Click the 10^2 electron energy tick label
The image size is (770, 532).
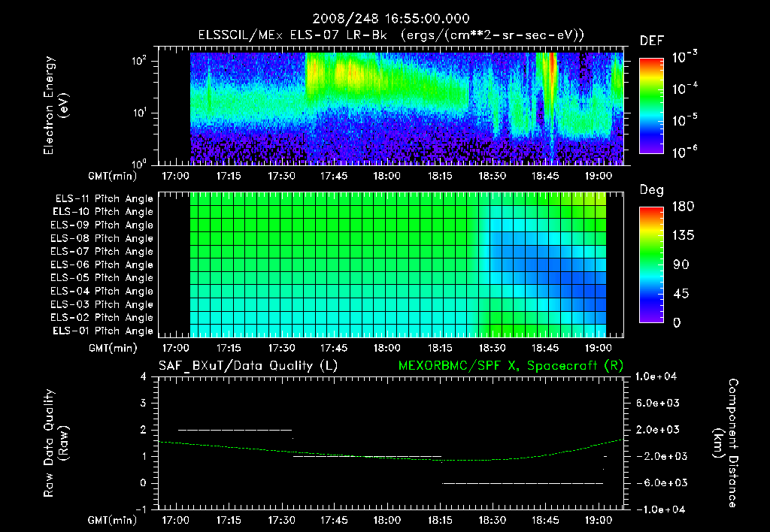coord(139,61)
